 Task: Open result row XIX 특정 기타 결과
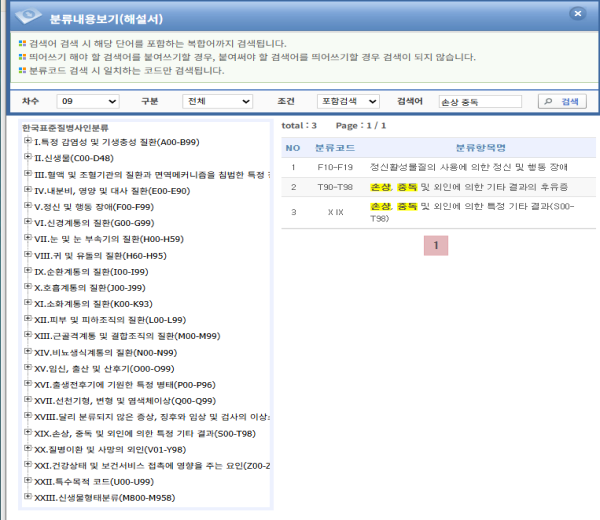(x=439, y=212)
